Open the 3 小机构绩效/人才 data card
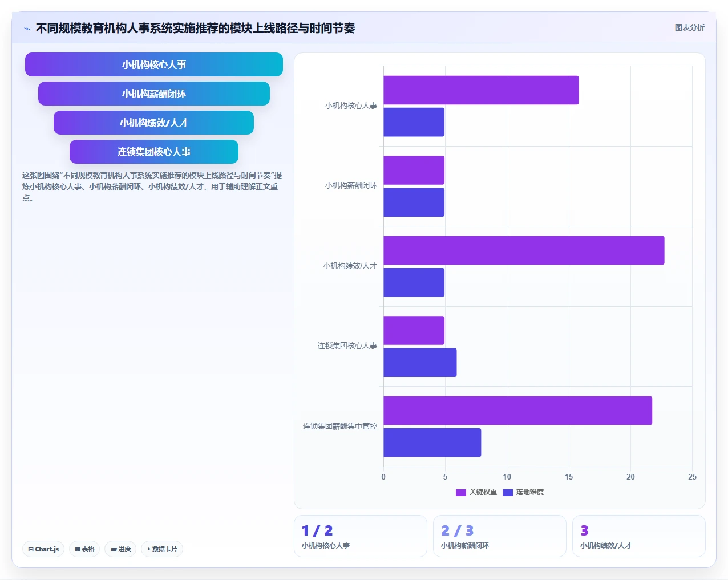728x580 pixels. point(639,536)
